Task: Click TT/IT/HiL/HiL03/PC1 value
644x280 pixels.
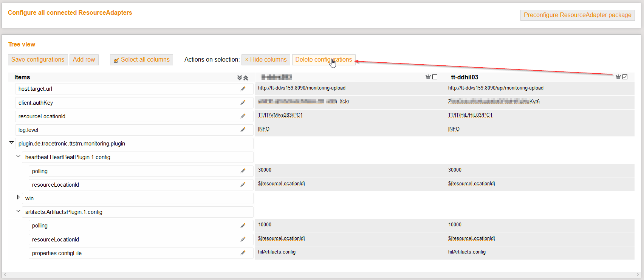Action: (470, 115)
